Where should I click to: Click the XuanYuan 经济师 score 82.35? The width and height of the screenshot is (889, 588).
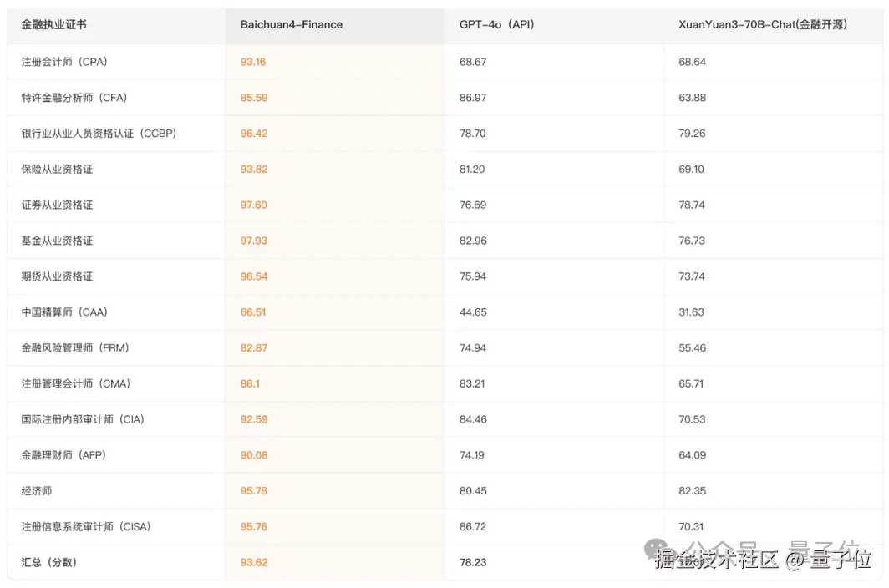coord(692,491)
